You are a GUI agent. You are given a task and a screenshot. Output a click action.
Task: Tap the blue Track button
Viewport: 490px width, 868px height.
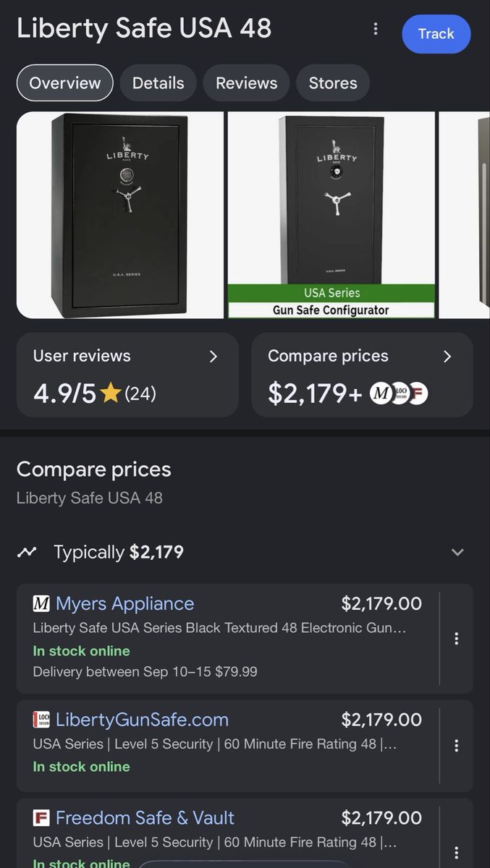[436, 34]
